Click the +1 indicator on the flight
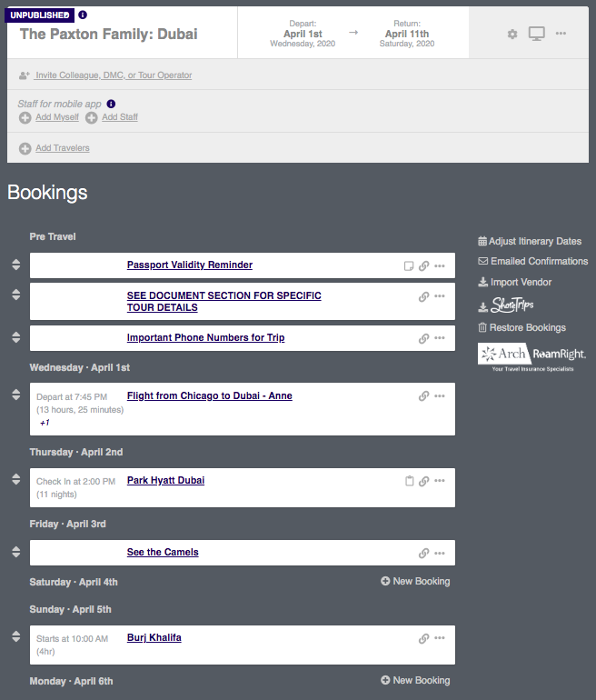596x700 pixels. pyautogui.click(x=45, y=423)
